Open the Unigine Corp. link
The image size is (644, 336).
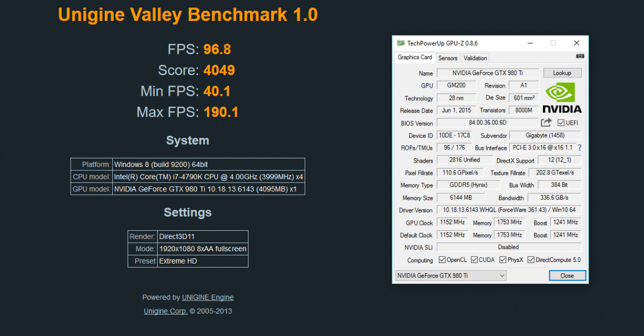tap(165, 311)
